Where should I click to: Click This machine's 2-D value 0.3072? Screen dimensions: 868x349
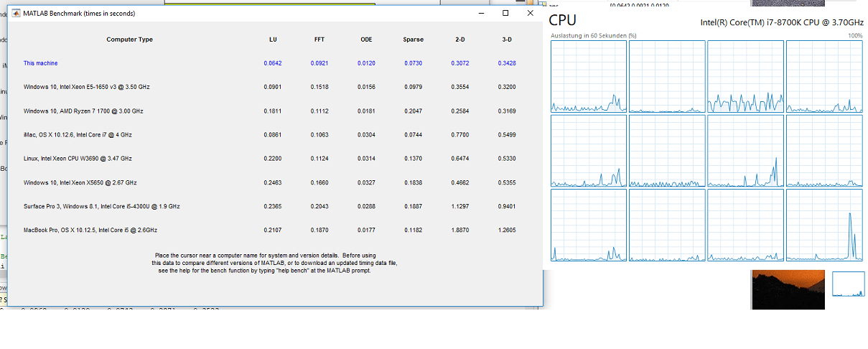tap(460, 63)
